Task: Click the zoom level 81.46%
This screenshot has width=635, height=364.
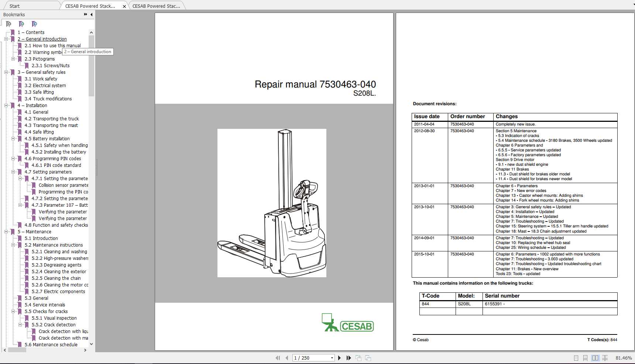Action: coord(624,358)
